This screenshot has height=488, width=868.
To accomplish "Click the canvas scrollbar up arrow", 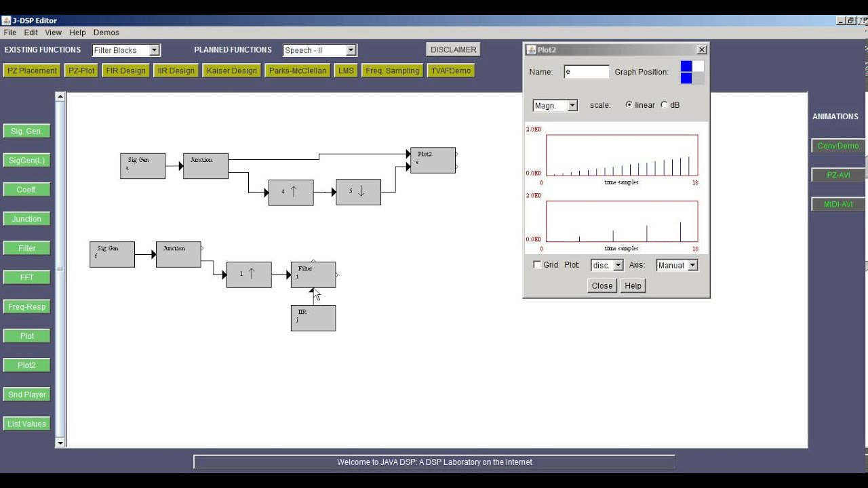I will (60, 97).
